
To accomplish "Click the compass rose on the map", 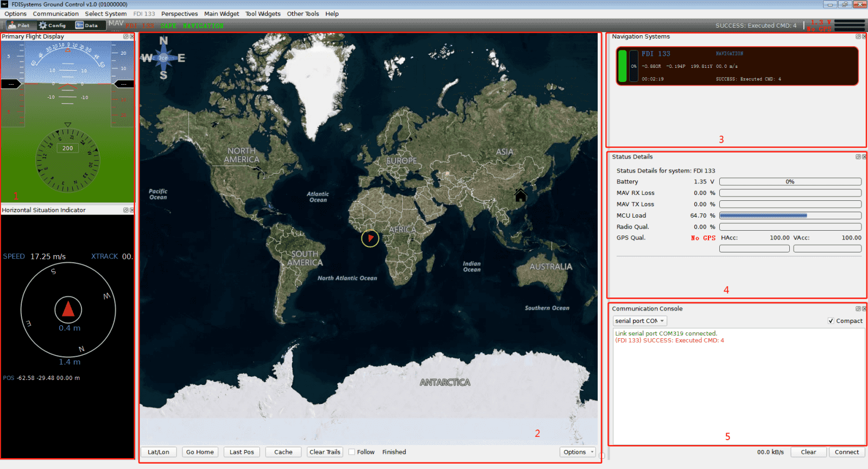I will coord(163,58).
